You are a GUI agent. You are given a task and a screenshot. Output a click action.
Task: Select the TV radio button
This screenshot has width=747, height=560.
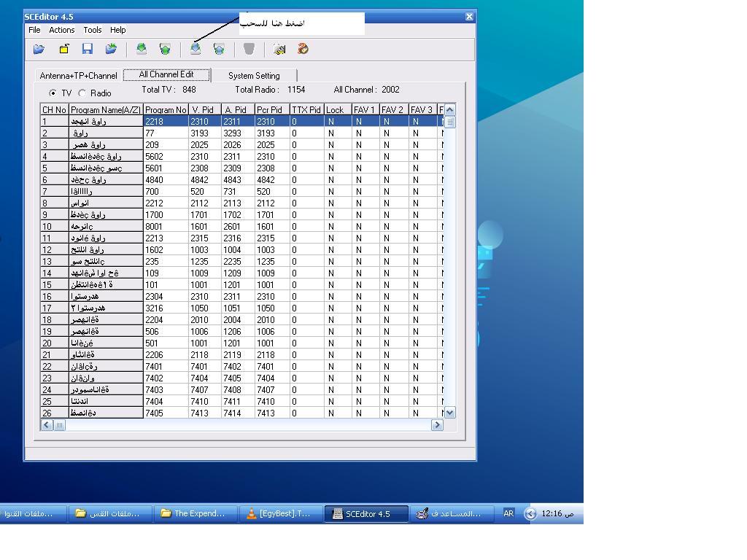coord(53,93)
